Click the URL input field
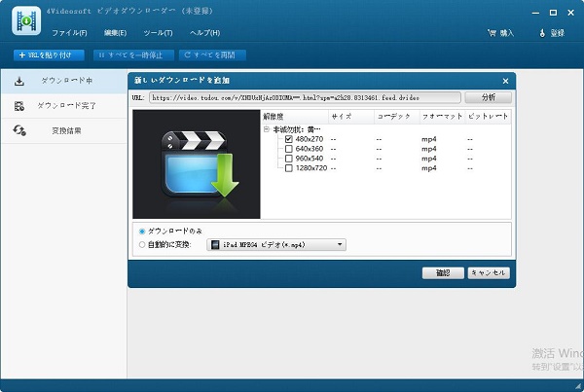This screenshot has height=392, width=584. 305,97
